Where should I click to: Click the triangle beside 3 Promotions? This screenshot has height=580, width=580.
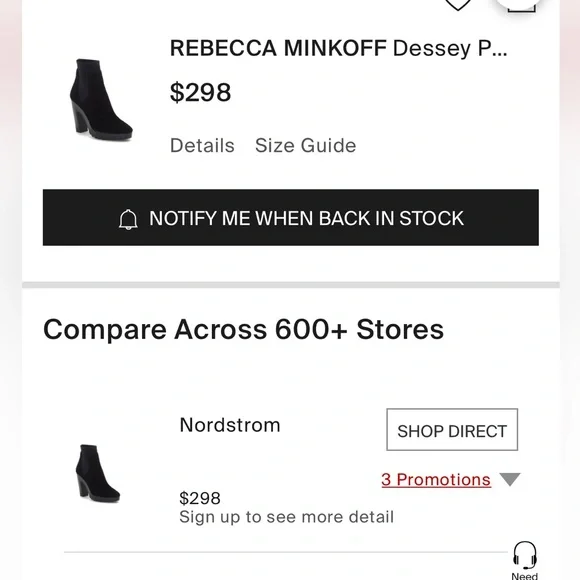click(510, 479)
